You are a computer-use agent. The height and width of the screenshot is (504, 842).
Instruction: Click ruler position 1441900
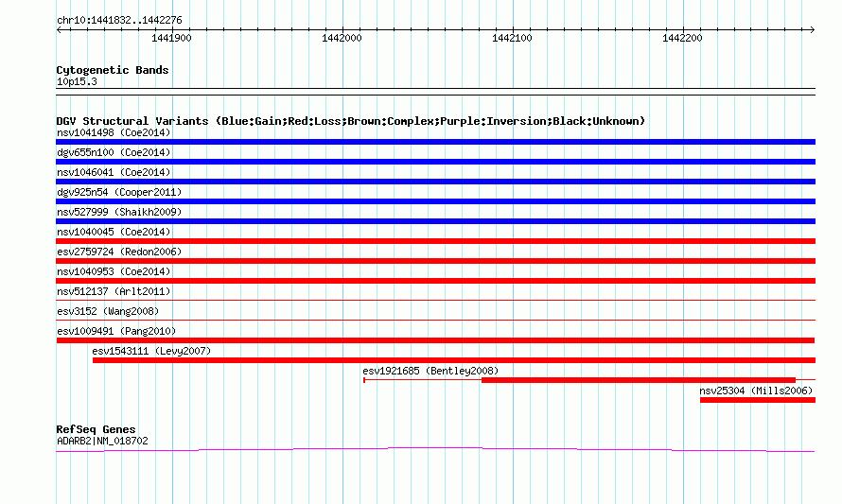pos(171,38)
